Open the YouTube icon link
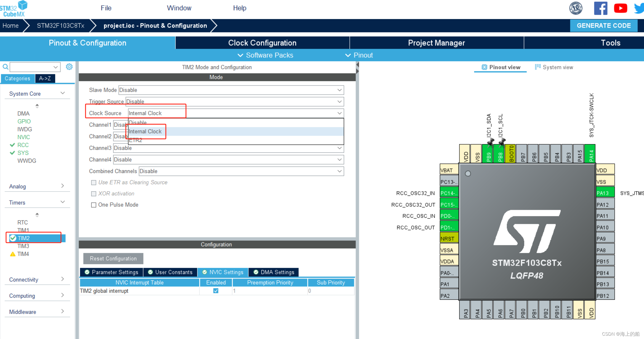 click(x=620, y=8)
